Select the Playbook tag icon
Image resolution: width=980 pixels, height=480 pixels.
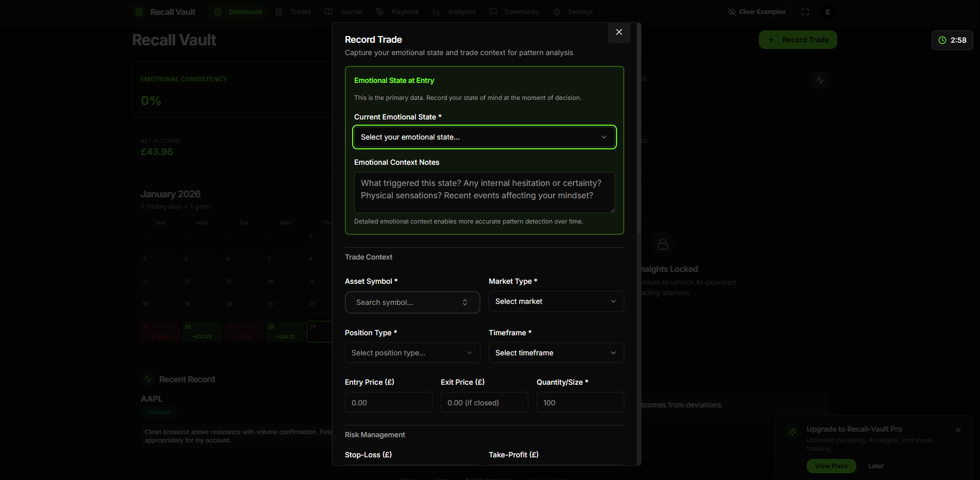point(379,11)
